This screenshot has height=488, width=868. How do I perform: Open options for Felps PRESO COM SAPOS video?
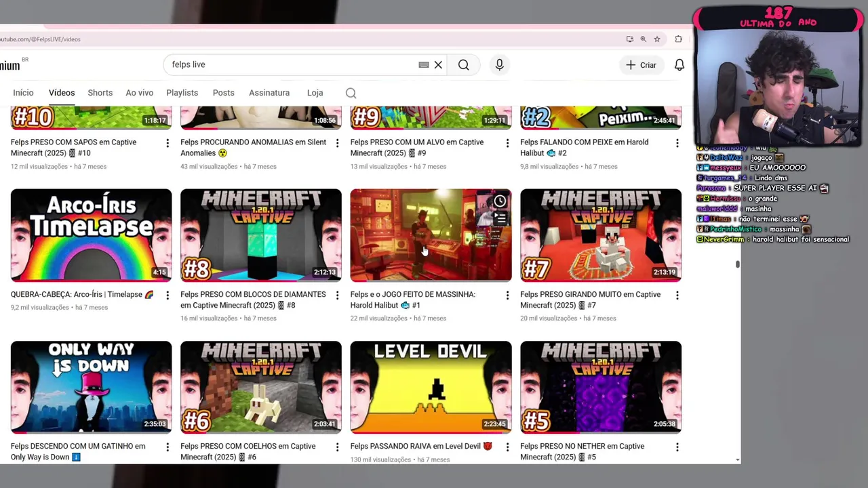[x=167, y=143]
